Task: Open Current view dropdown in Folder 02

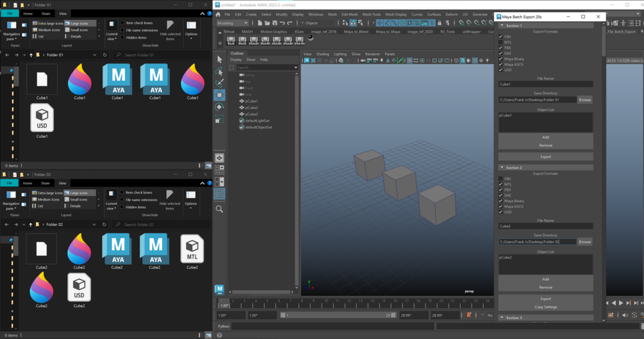Action: click(111, 199)
